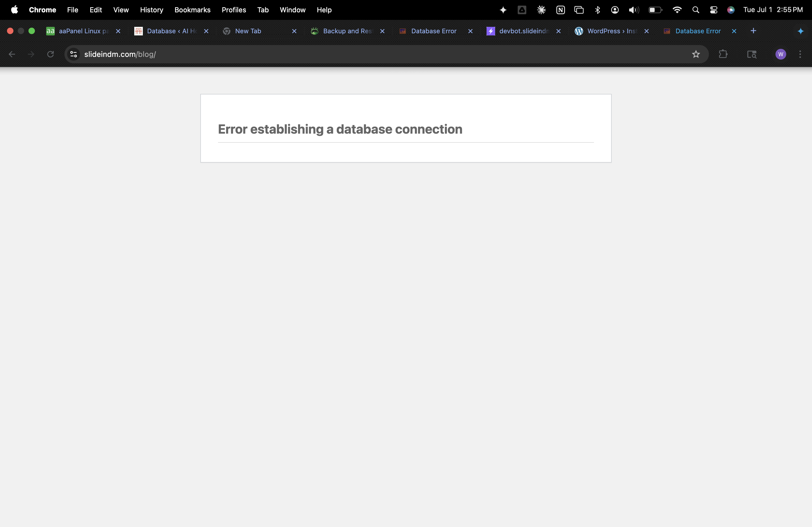Open the tab search side panel icon
Image resolution: width=812 pixels, height=527 pixels.
point(752,54)
